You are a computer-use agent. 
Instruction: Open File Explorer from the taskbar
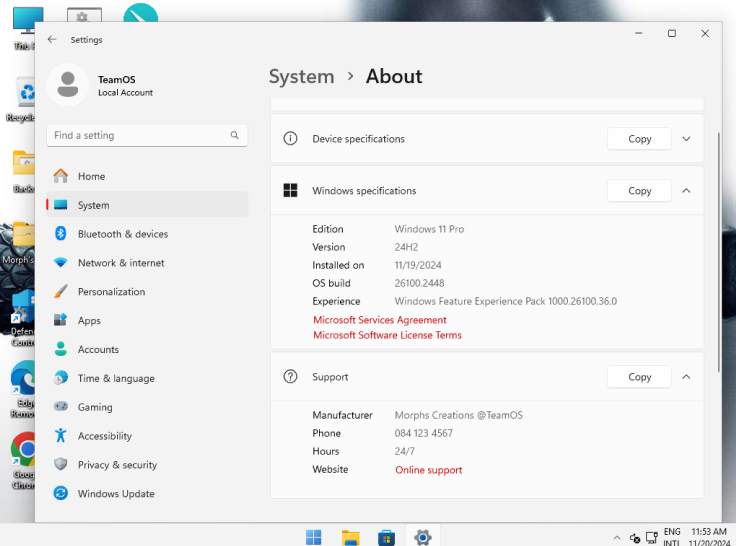point(350,537)
